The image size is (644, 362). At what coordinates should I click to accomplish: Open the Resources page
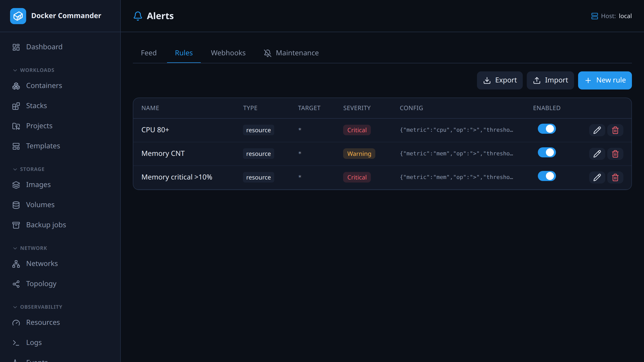(x=60, y=323)
